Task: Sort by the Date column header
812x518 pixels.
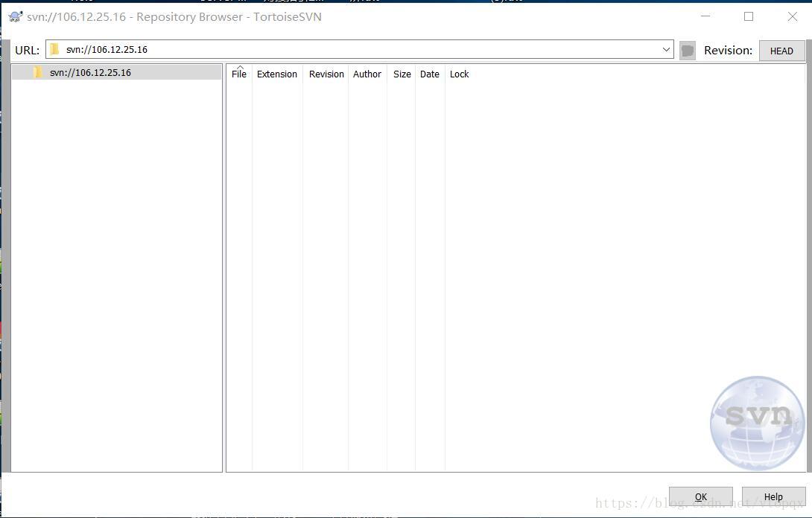Action: point(429,74)
